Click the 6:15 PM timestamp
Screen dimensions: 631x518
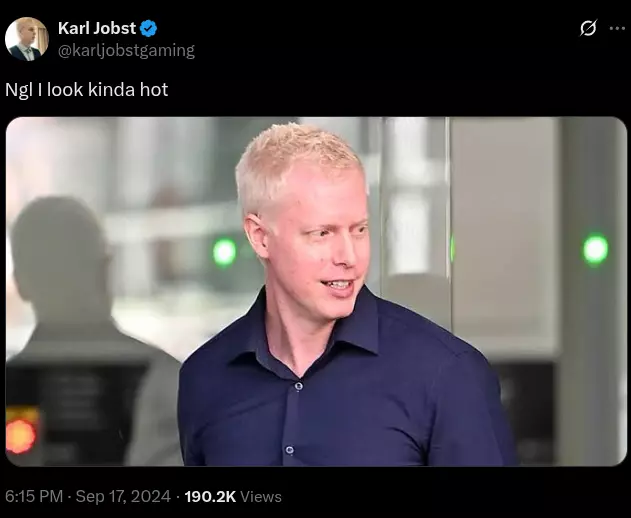click(x=34, y=496)
